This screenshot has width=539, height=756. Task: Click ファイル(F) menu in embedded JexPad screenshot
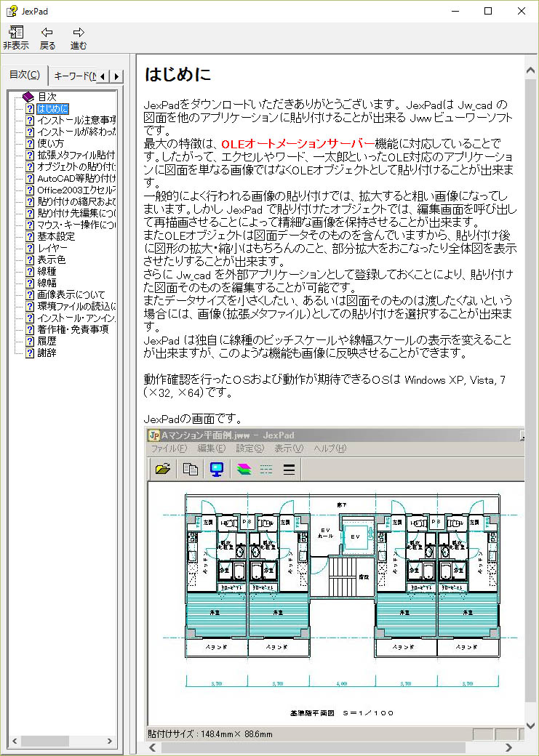[x=169, y=449]
